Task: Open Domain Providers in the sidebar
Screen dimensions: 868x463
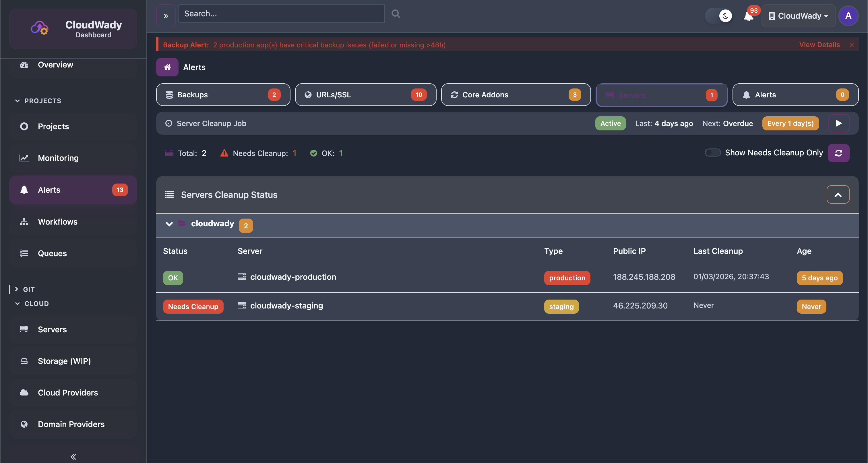Action: [71, 424]
